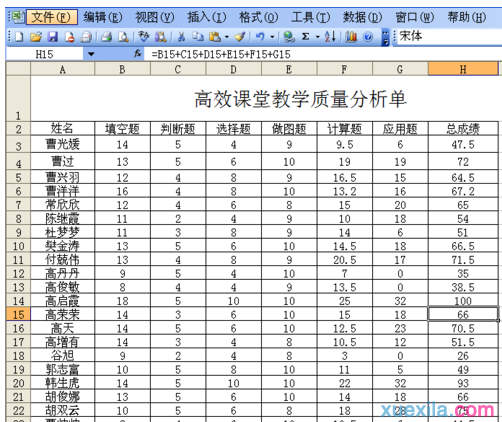The image size is (502, 422).
Task: Click the Sort Ascending icon
Action: pyautogui.click(x=330, y=36)
